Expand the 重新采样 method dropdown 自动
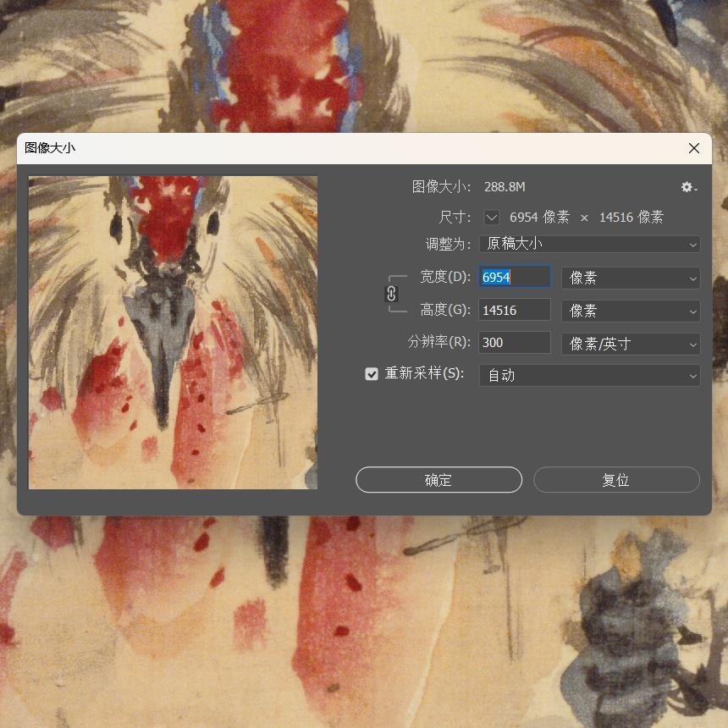 [590, 375]
